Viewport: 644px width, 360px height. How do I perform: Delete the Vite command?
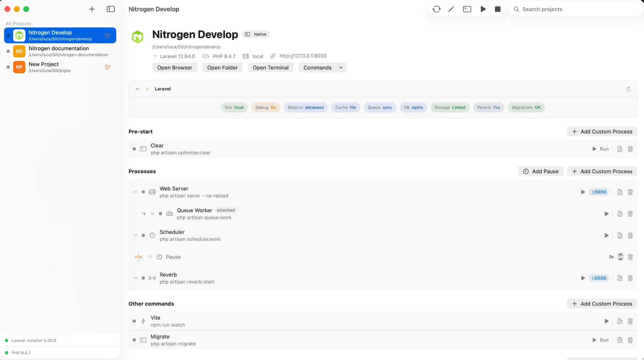pos(630,321)
